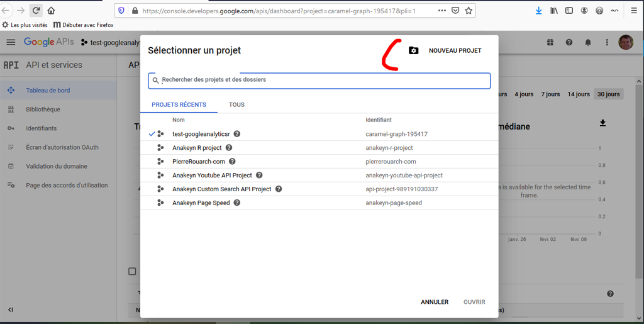Select 30 jours time range
This screenshot has height=324, width=644.
pyautogui.click(x=608, y=94)
